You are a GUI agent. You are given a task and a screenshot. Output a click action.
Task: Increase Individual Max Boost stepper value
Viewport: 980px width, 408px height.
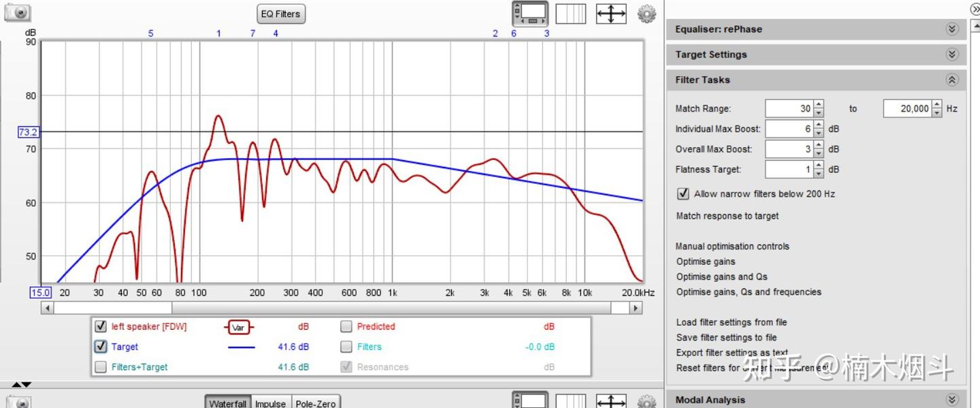pyautogui.click(x=819, y=125)
